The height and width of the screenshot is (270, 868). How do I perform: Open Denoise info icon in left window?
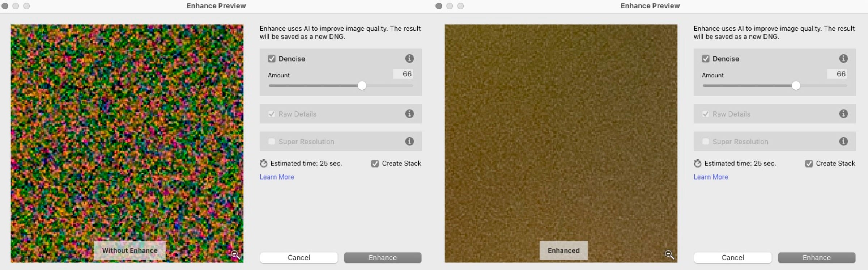(x=409, y=59)
